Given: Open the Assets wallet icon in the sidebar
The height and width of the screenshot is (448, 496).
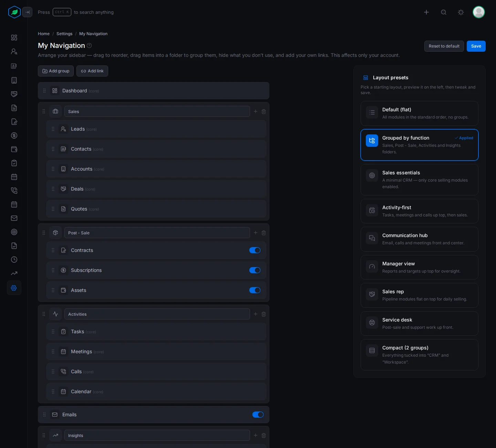Looking at the screenshot, I should click(14, 149).
